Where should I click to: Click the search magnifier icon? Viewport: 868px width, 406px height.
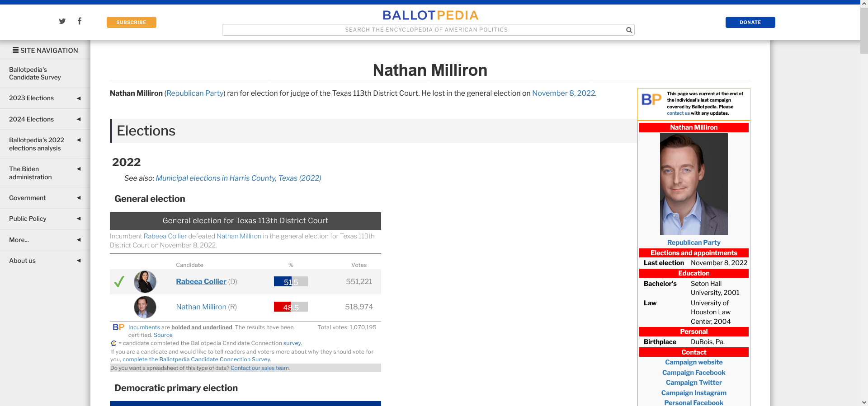pyautogui.click(x=628, y=30)
